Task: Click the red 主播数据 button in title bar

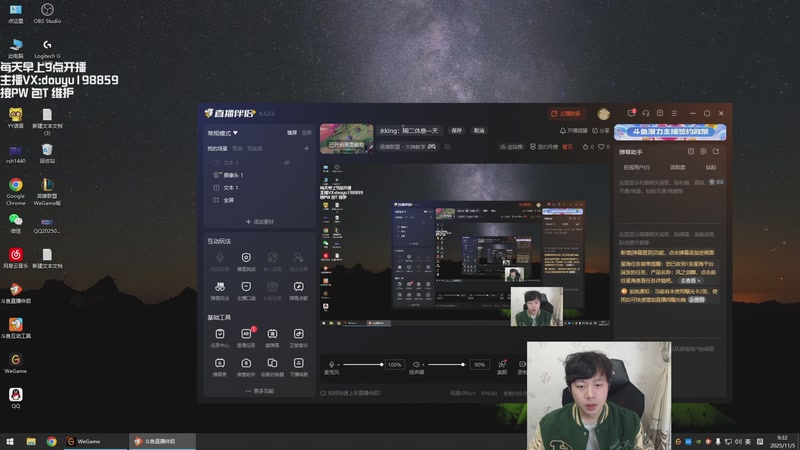Action: [x=566, y=113]
